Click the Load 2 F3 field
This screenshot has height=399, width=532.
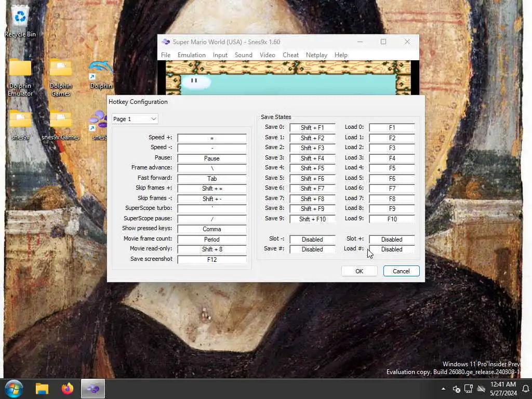[x=392, y=148]
